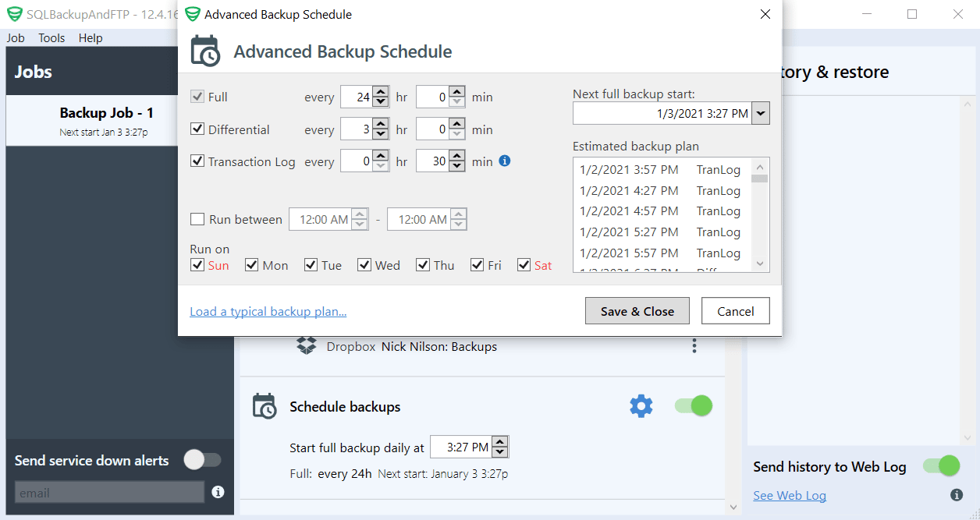980x520 pixels.
Task: Enable Send service down alerts
Action: coord(203,460)
